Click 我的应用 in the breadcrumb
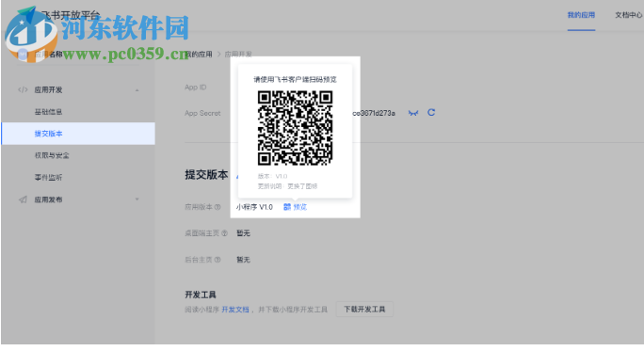The height and width of the screenshot is (351, 644). pyautogui.click(x=199, y=54)
